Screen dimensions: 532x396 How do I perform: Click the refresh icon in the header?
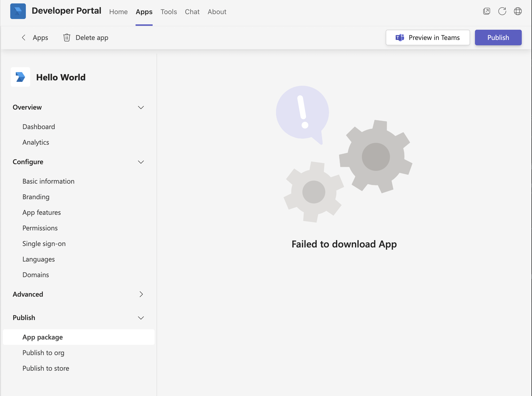(x=502, y=11)
